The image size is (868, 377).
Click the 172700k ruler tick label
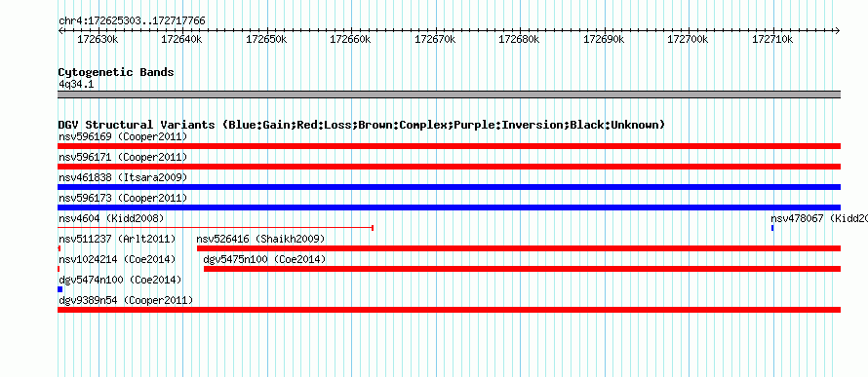[x=689, y=40]
